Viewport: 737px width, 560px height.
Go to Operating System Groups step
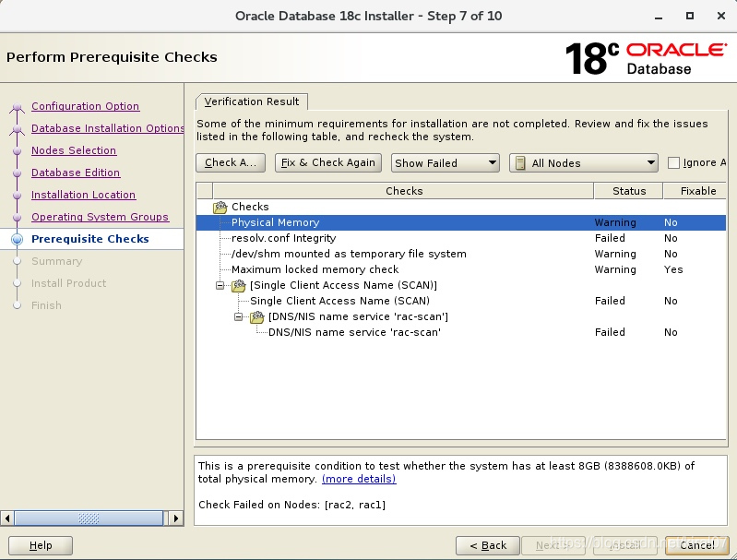pyautogui.click(x=101, y=217)
